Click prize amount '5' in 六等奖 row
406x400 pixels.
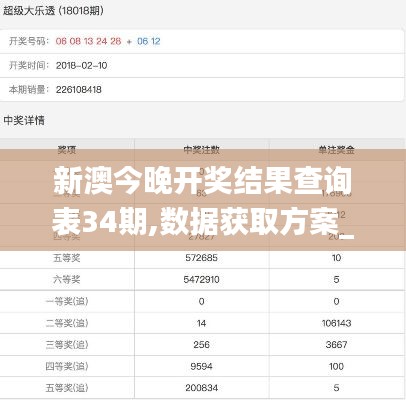[336, 279]
